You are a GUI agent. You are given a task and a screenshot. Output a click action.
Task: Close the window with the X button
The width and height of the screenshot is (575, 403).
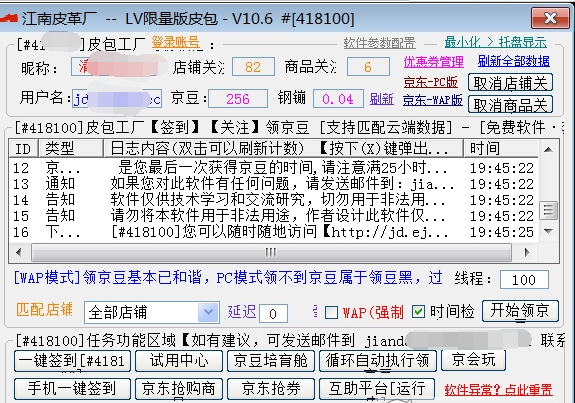pos(550,18)
